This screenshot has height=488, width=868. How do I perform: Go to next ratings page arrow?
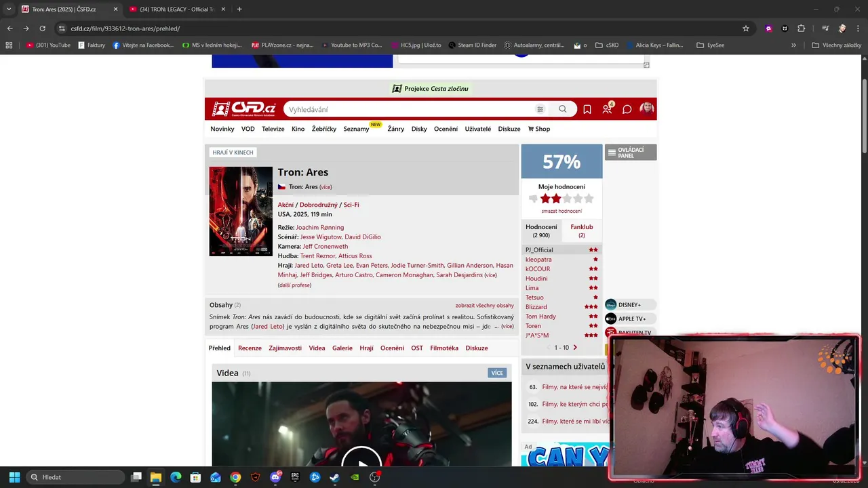tap(575, 348)
